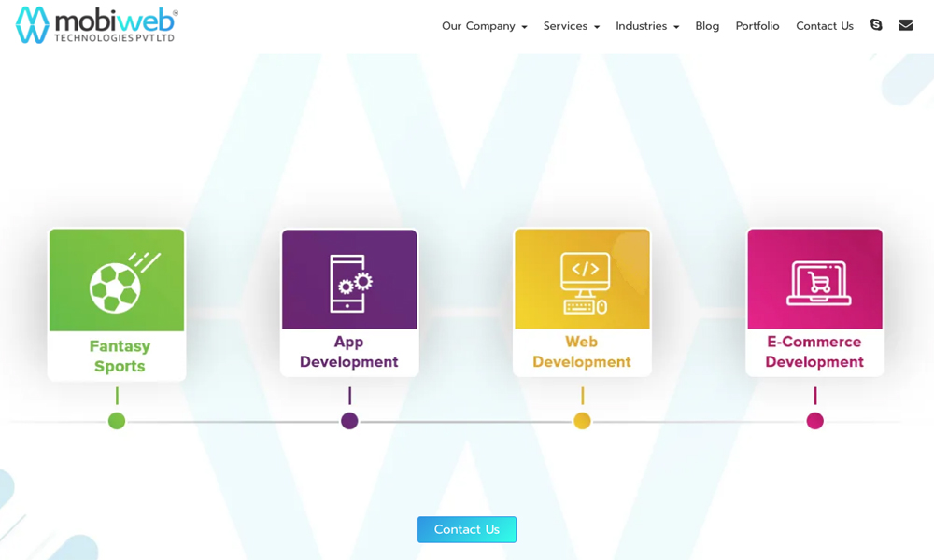Select the pink timeline dot

click(814, 421)
